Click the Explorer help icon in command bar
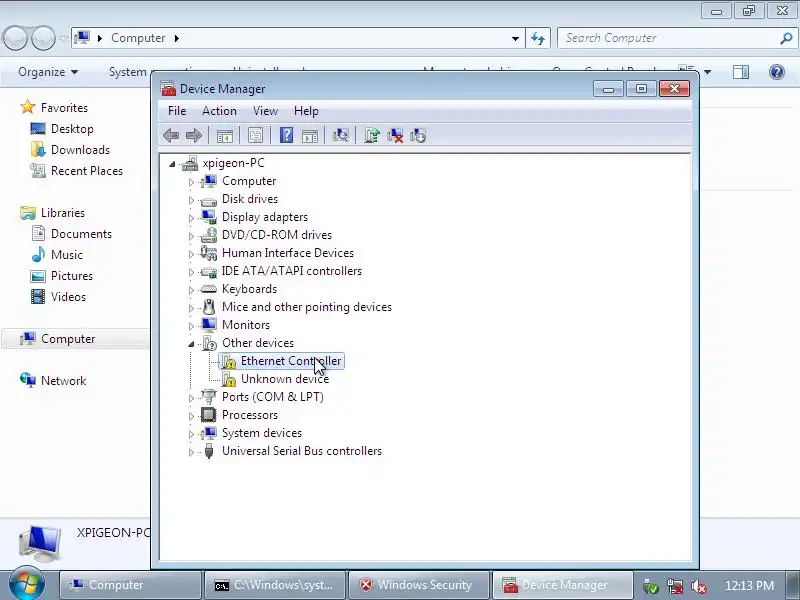The image size is (800, 600). [x=777, y=72]
